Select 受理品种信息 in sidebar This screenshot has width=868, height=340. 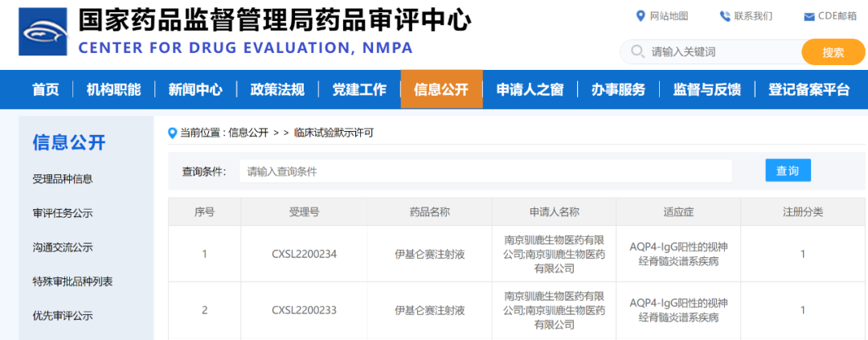(x=63, y=179)
